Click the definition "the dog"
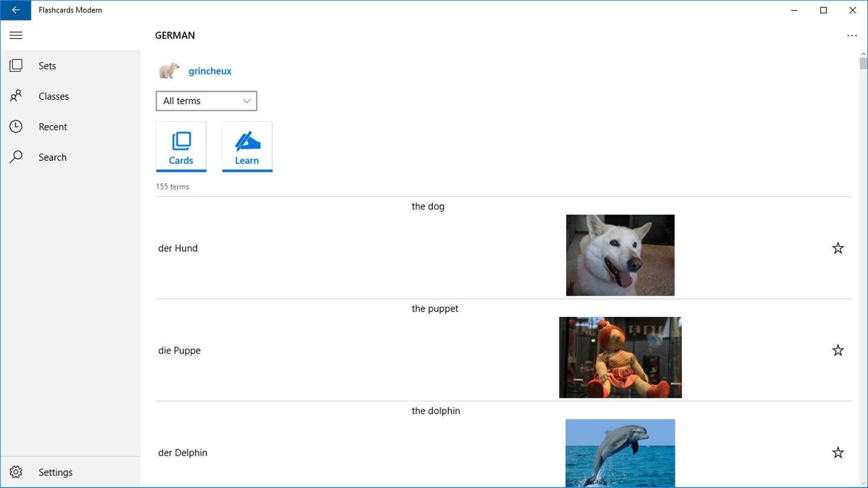This screenshot has height=488, width=868. pos(428,206)
